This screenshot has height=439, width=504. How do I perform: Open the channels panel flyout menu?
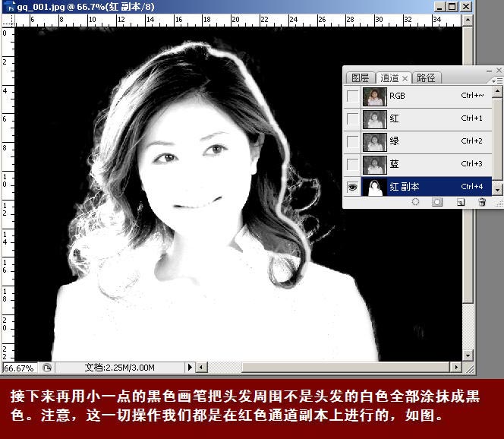click(498, 79)
